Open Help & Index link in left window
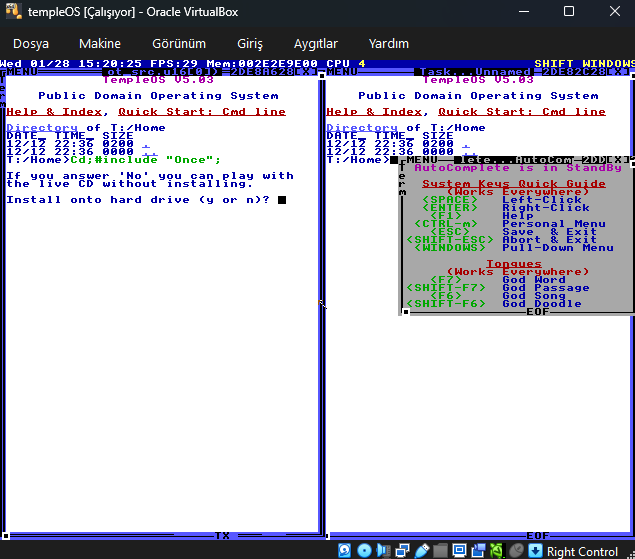Viewport: 635px width, 559px height. pos(54,112)
